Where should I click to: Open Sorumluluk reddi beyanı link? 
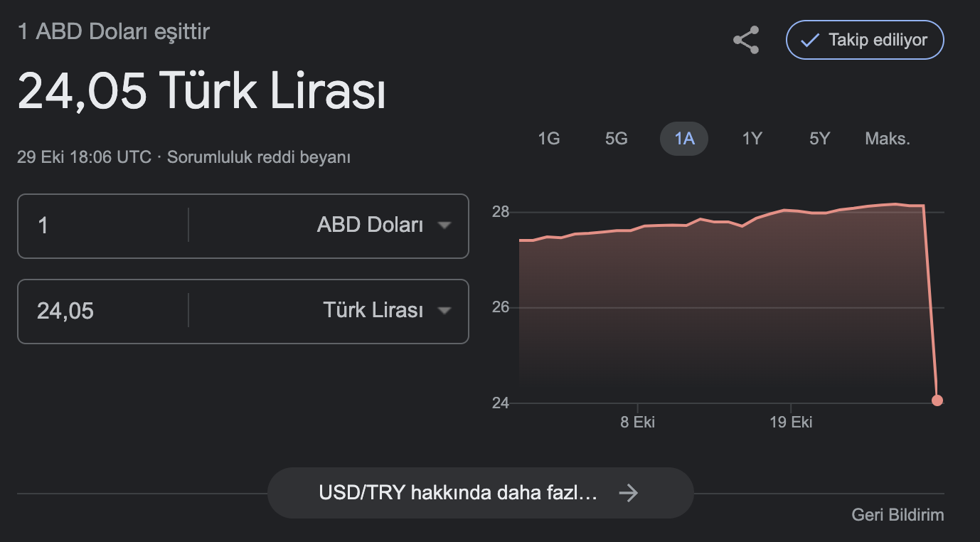point(259,157)
